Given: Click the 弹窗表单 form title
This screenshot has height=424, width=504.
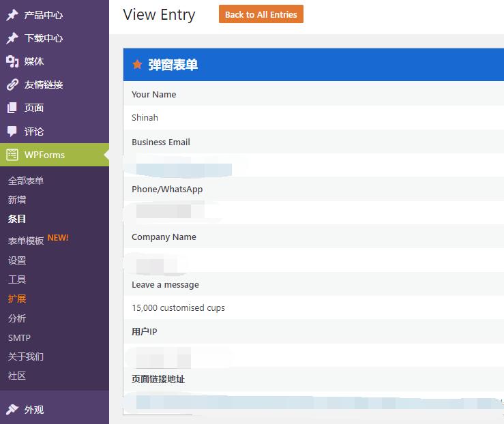Looking at the screenshot, I should pyautogui.click(x=173, y=65).
